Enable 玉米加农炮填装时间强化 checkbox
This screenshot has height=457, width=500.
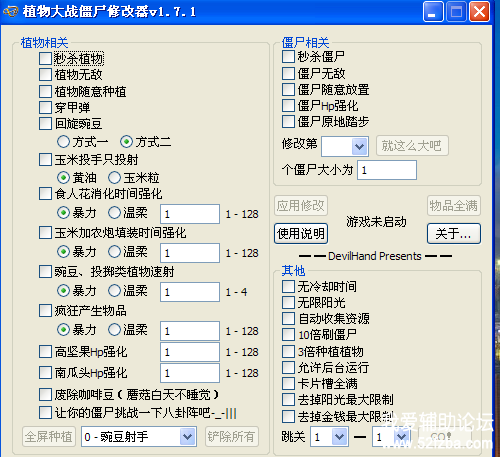click(45, 233)
